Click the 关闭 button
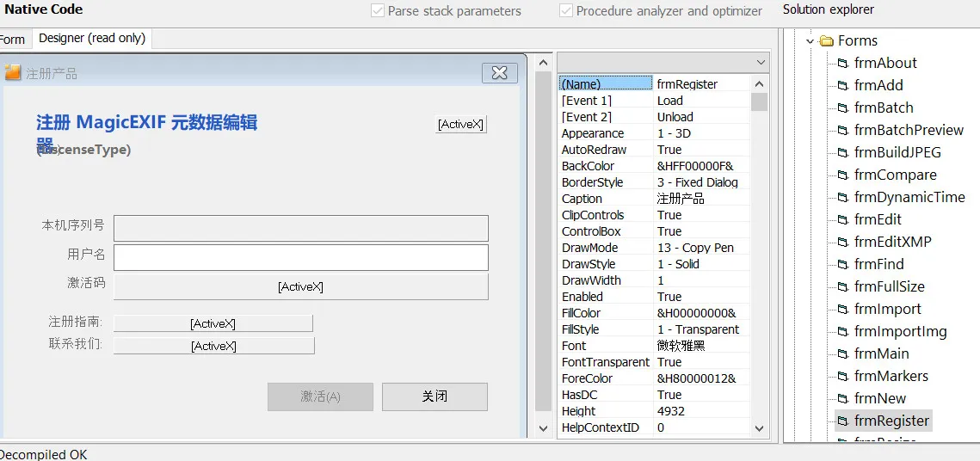Viewport: 980px width, 461px height. point(435,396)
